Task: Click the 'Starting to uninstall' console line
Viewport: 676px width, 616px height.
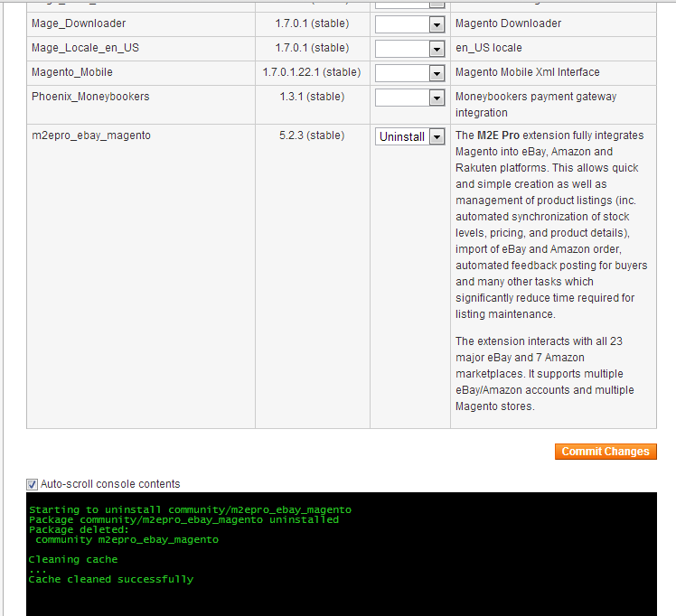Action: (x=190, y=509)
